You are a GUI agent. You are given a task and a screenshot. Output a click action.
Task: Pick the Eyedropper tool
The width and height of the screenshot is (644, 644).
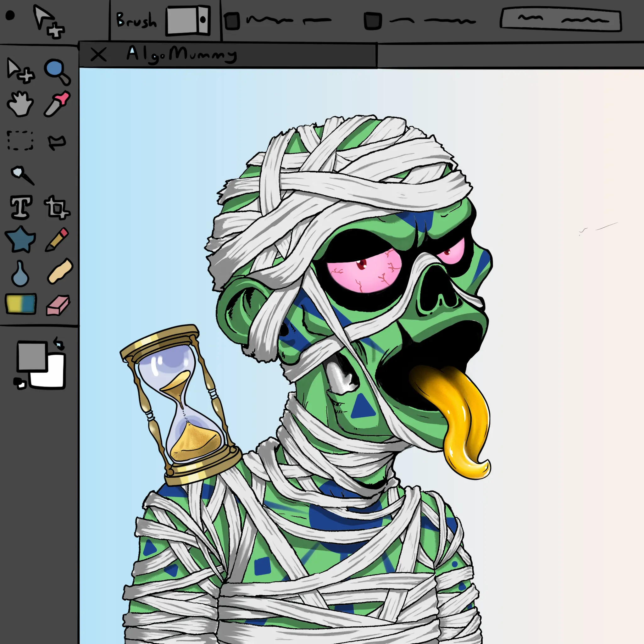pos(57,104)
